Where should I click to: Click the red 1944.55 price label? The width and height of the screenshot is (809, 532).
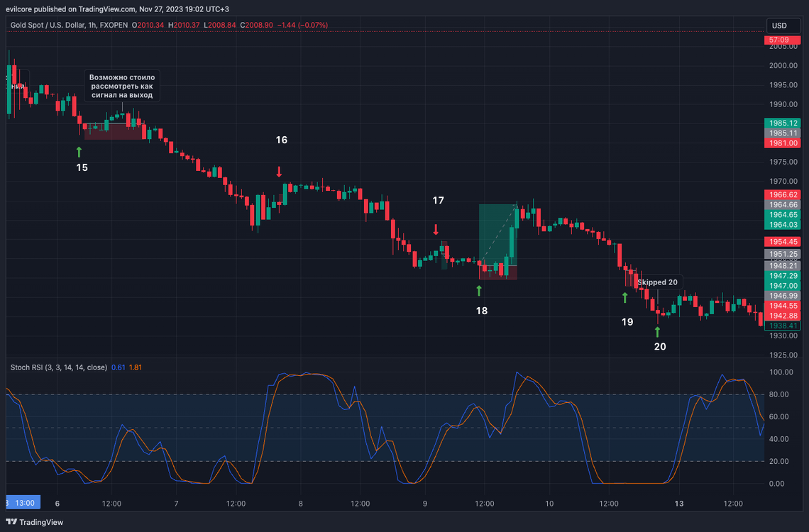(x=782, y=306)
